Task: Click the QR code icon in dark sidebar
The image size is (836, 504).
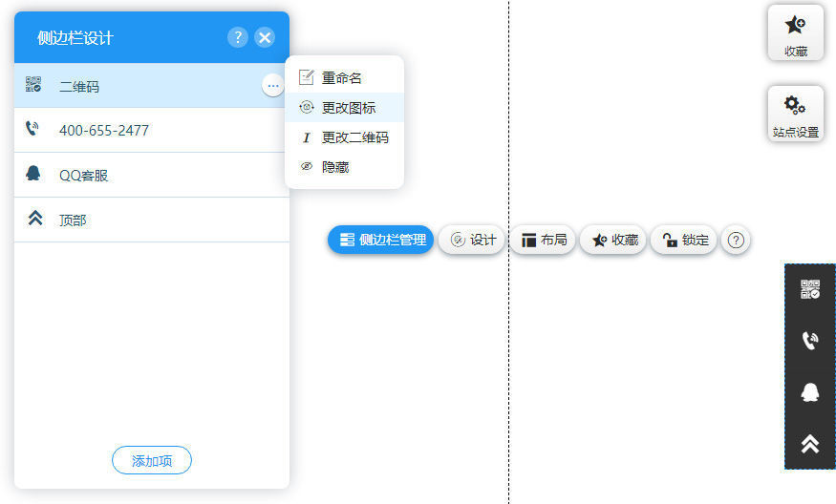Action: pos(810,289)
